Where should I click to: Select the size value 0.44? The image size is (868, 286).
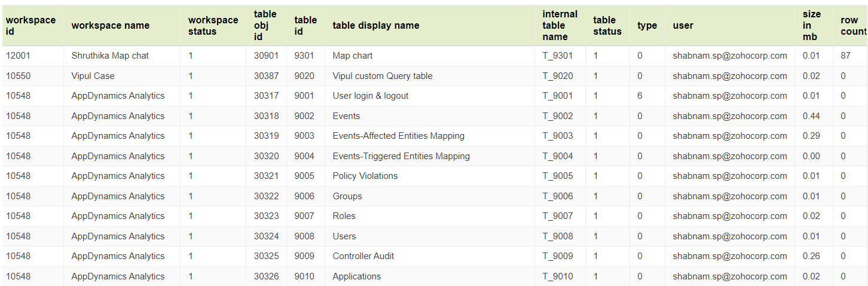tap(811, 116)
